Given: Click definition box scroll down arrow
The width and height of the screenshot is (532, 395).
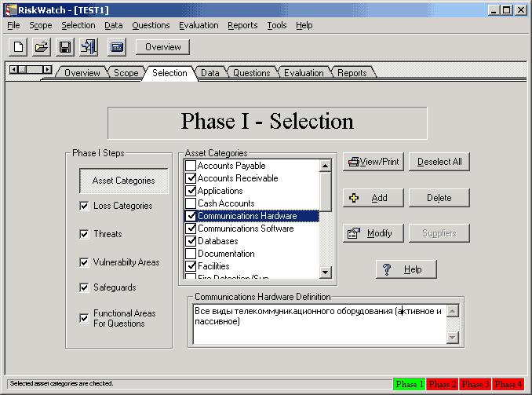Looking at the screenshot, I should coord(453,338).
